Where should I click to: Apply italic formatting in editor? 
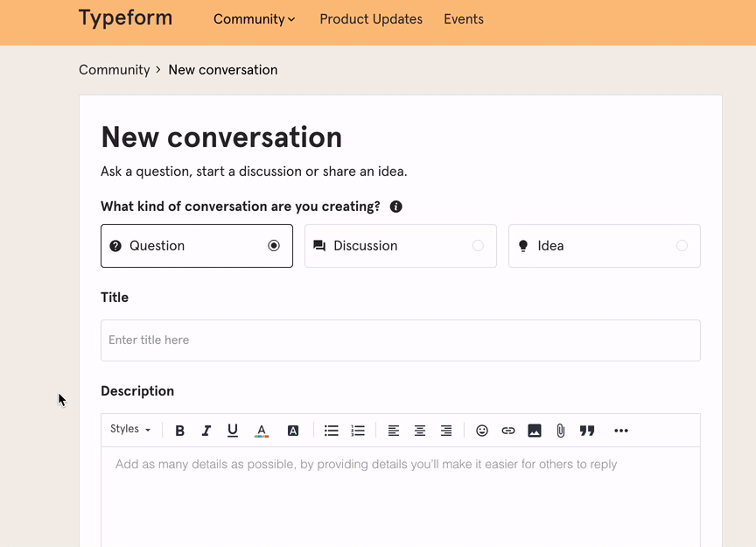206,431
